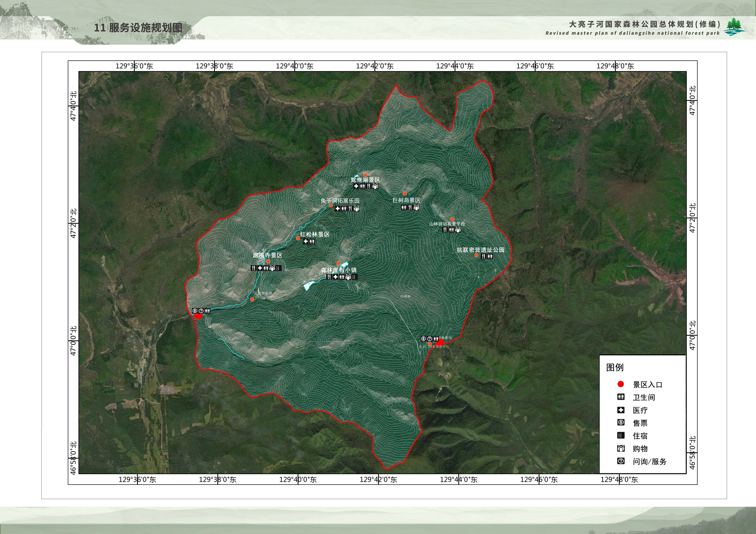Viewport: 756px width, 534px height.
Task: Click the lodging (住宿) H icon in legend
Action: click(x=621, y=435)
